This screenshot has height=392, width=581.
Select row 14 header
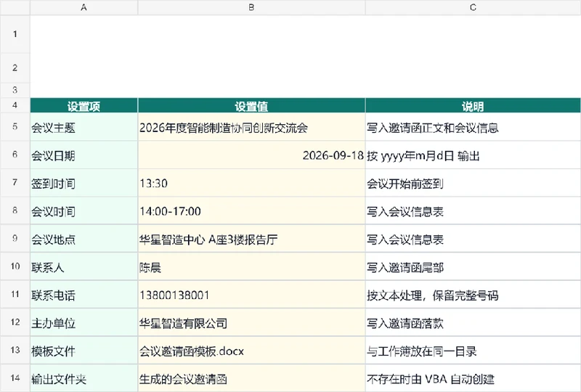coord(15,378)
